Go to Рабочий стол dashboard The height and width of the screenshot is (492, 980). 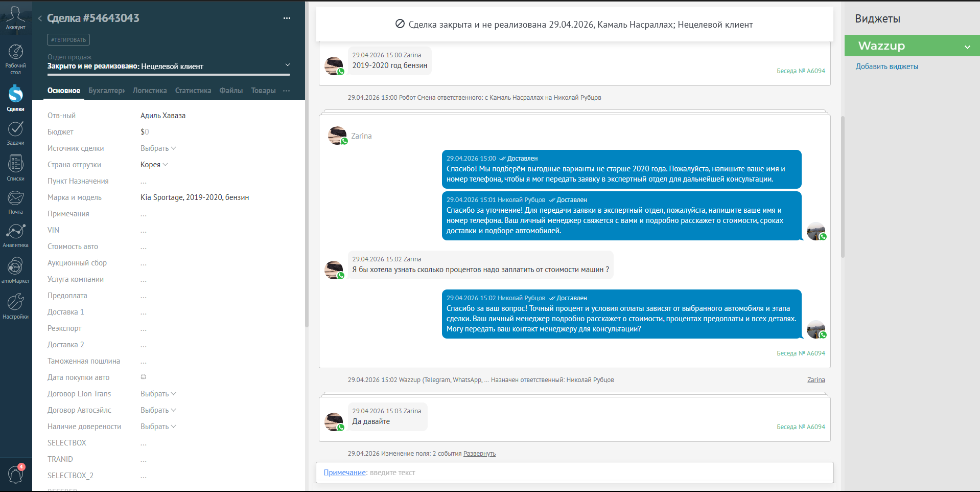(x=15, y=59)
